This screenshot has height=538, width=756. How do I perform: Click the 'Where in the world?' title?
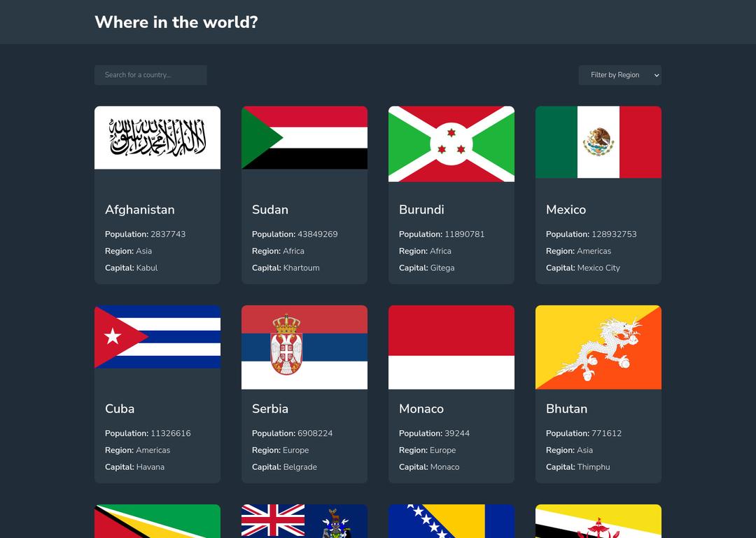pos(176,22)
